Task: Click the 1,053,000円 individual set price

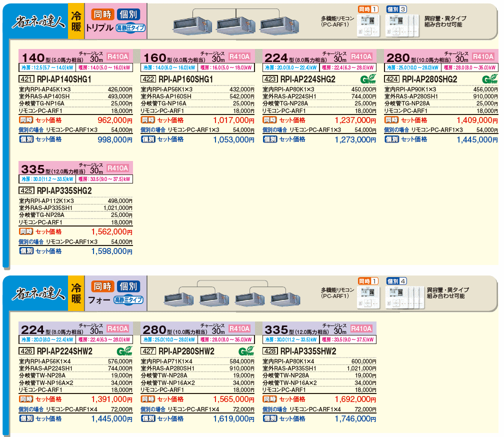Action: pos(233,139)
